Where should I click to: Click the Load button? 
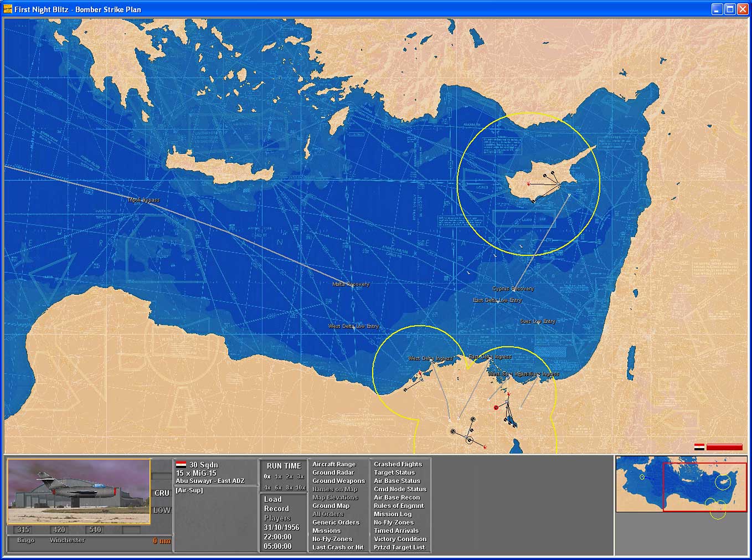tap(272, 499)
